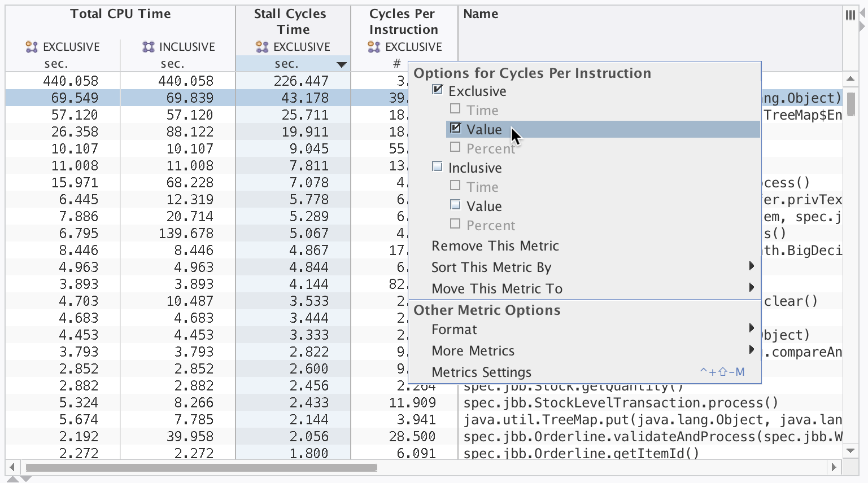The image size is (868, 483).
Task: Click the EXCLUSIVE icon under Stall Cycles Time
Action: (261, 47)
